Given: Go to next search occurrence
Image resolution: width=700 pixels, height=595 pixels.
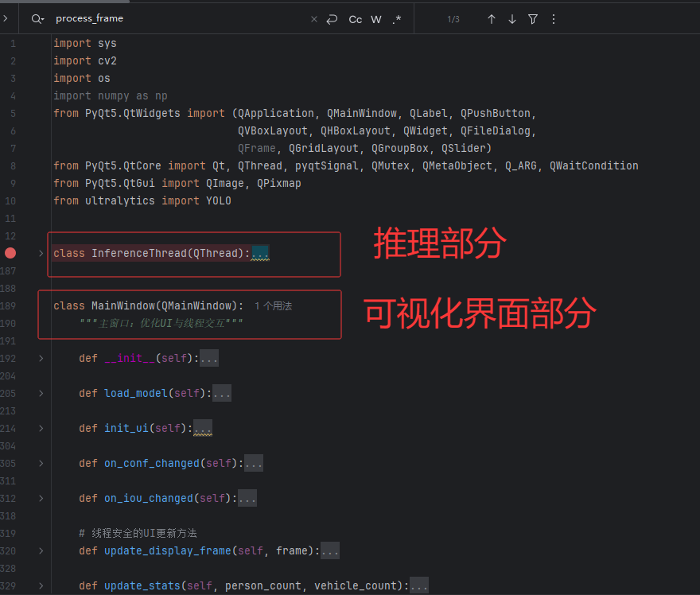Looking at the screenshot, I should pyautogui.click(x=512, y=19).
